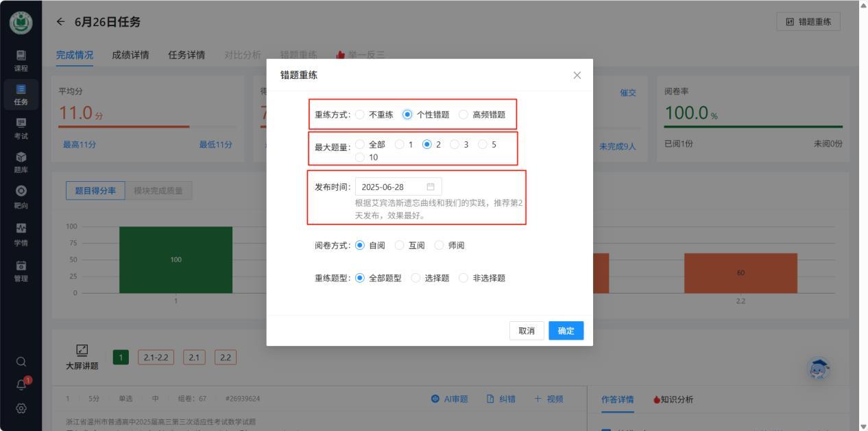Click scrollbar up arrow
868x431 pixels.
coord(863,5)
